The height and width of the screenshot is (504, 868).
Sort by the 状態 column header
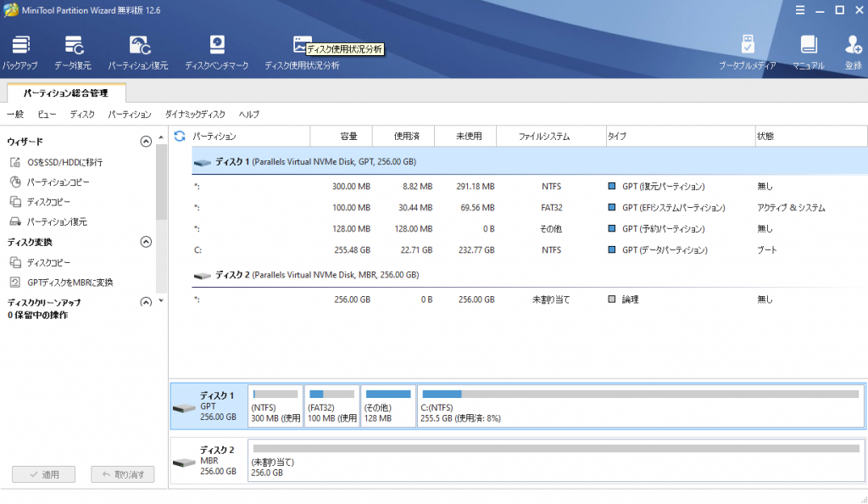point(811,137)
